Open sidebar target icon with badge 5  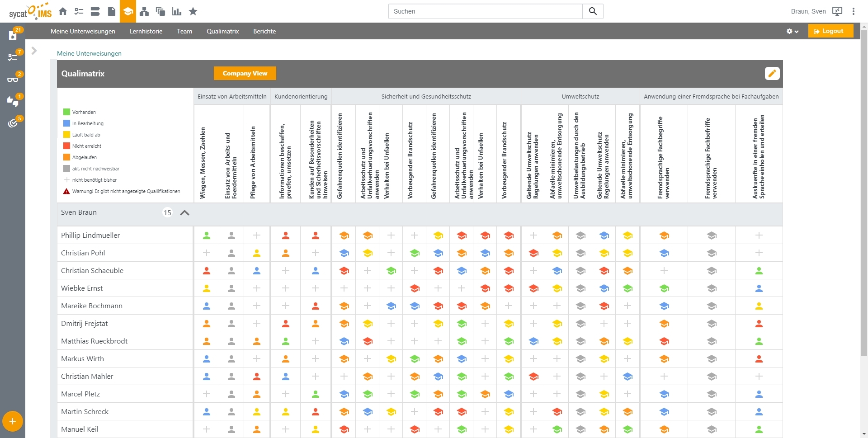pyautogui.click(x=13, y=123)
